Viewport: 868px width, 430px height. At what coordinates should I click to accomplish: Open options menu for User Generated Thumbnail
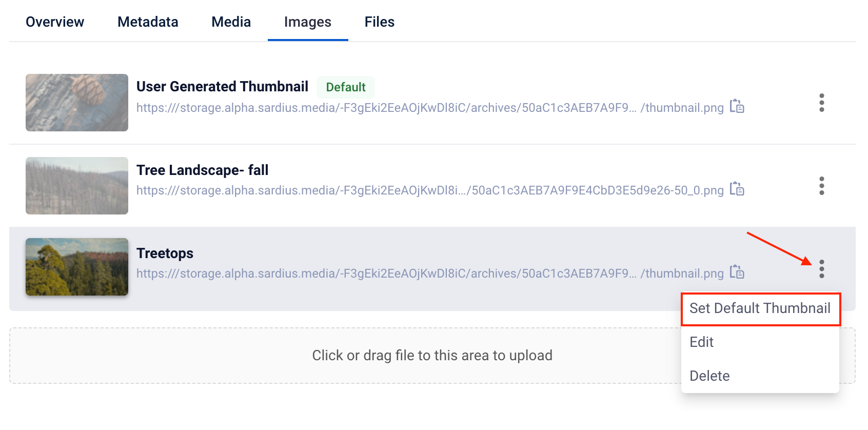click(821, 103)
